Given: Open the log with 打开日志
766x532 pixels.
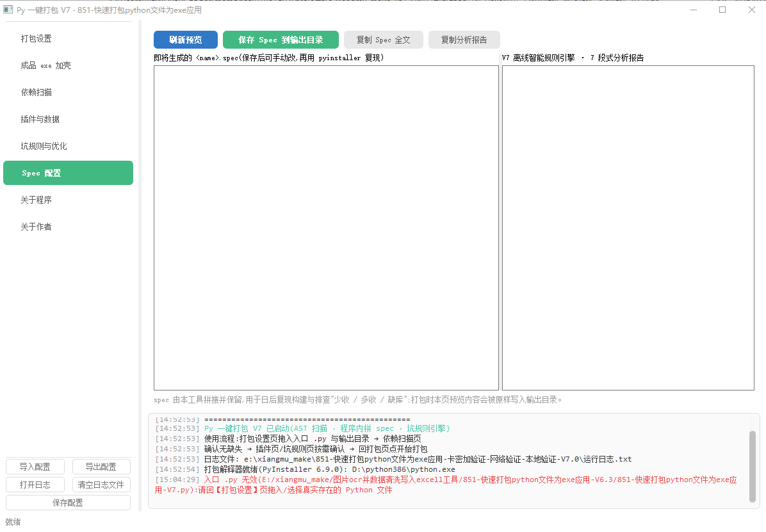Looking at the screenshot, I should click(x=35, y=485).
